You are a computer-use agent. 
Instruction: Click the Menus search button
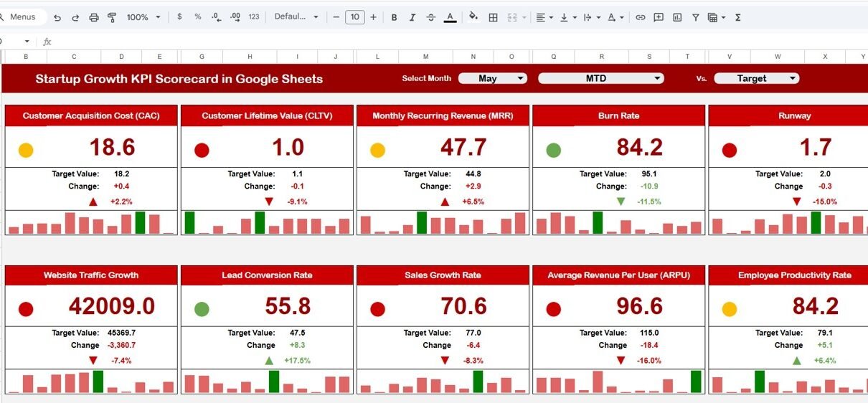[22, 17]
